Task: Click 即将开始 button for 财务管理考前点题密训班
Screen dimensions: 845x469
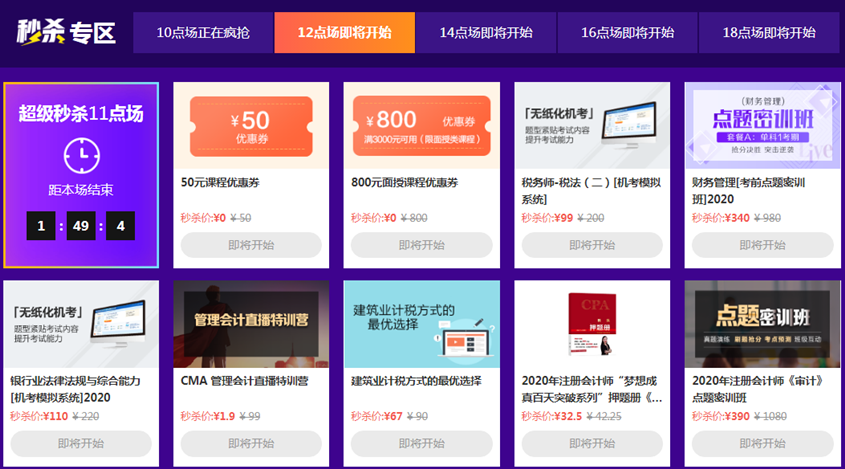Action: [763, 245]
